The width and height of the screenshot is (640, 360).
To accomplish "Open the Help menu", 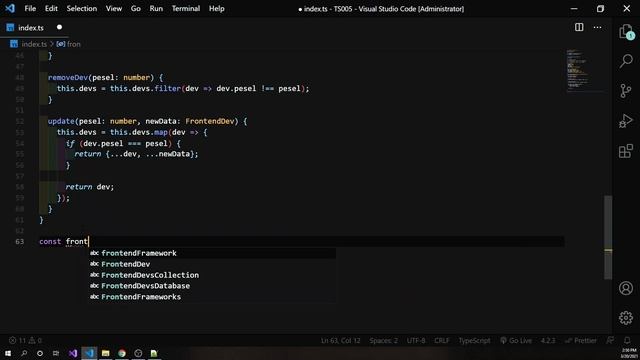I will [216, 9].
